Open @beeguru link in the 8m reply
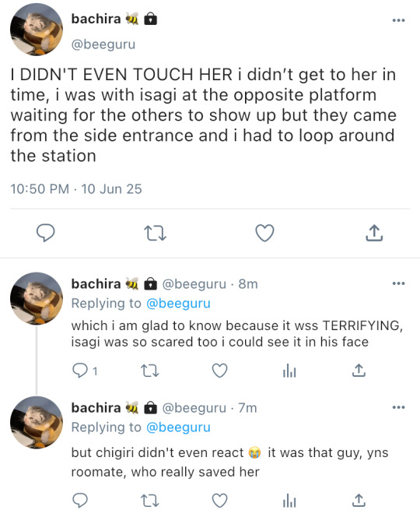Screen dimensions: 420x517 click(x=178, y=304)
